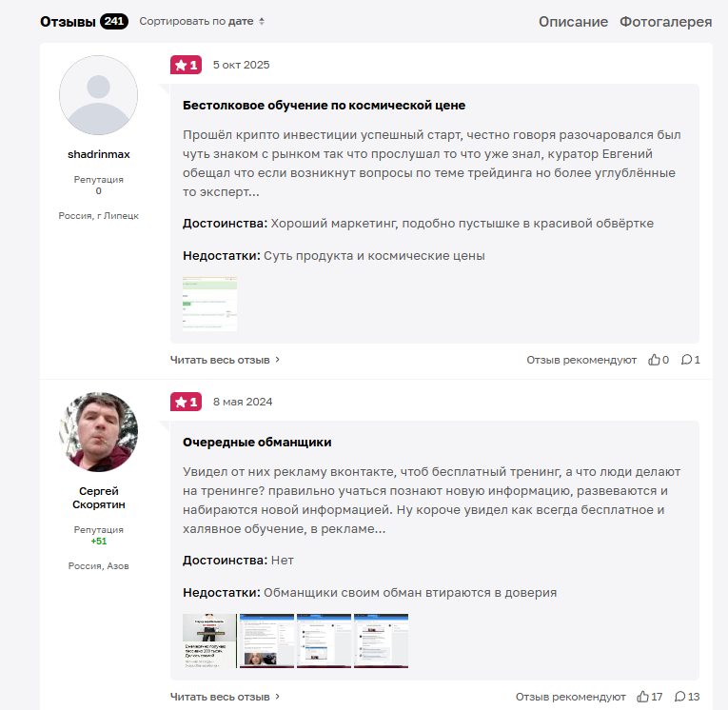Open the screenshot thumbnail in shadrinmax's review

(x=210, y=304)
